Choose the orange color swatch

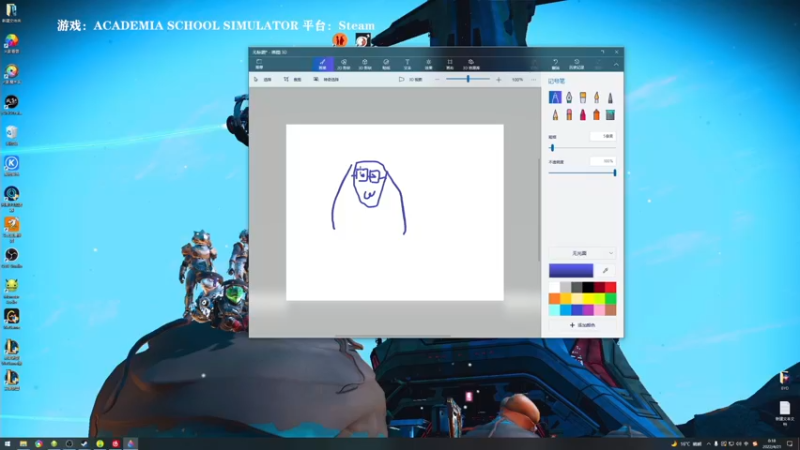click(555, 298)
